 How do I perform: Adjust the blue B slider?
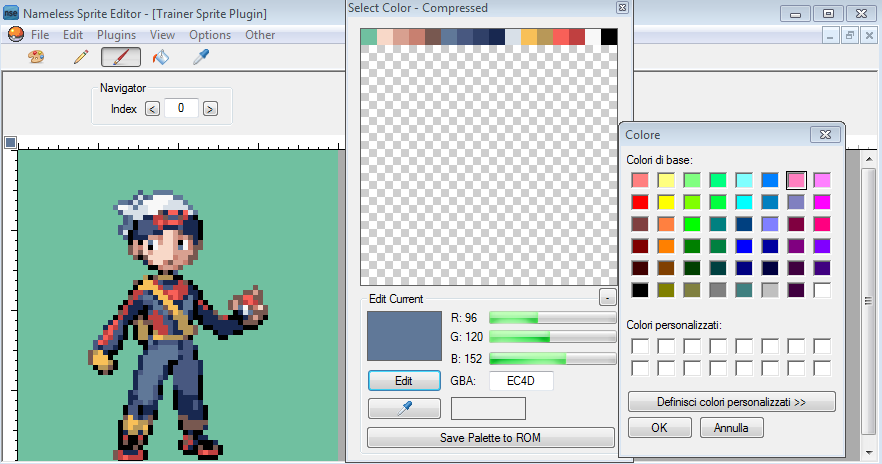pyautogui.click(x=553, y=358)
